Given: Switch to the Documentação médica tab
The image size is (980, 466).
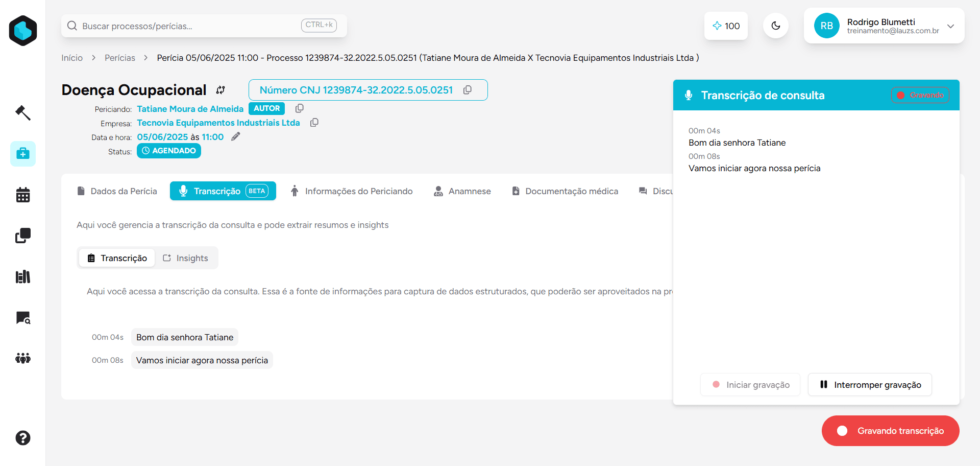Looking at the screenshot, I should 565,191.
